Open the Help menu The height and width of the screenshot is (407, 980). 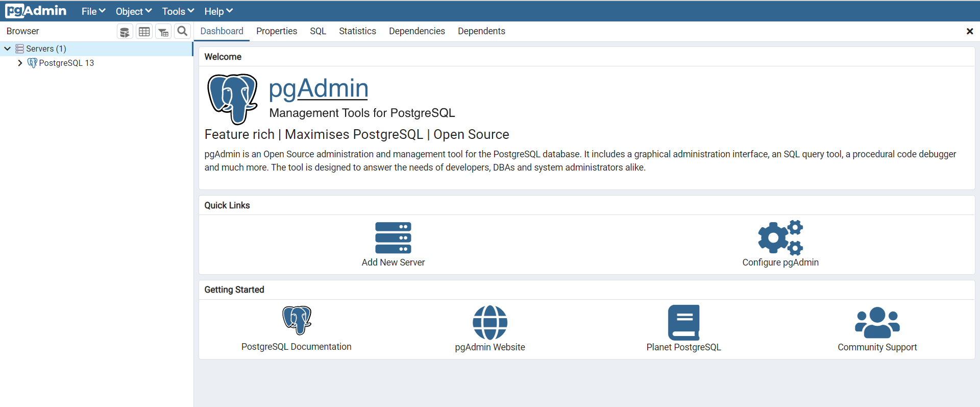(x=218, y=11)
